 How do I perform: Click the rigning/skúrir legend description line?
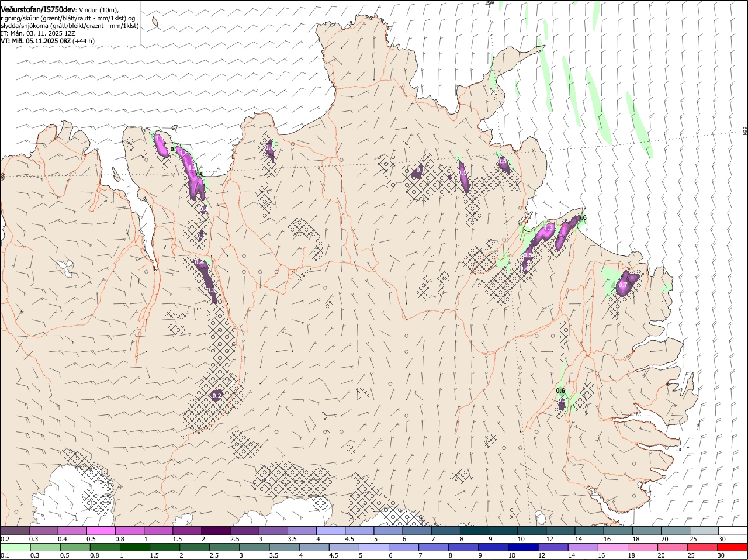pyautogui.click(x=68, y=18)
